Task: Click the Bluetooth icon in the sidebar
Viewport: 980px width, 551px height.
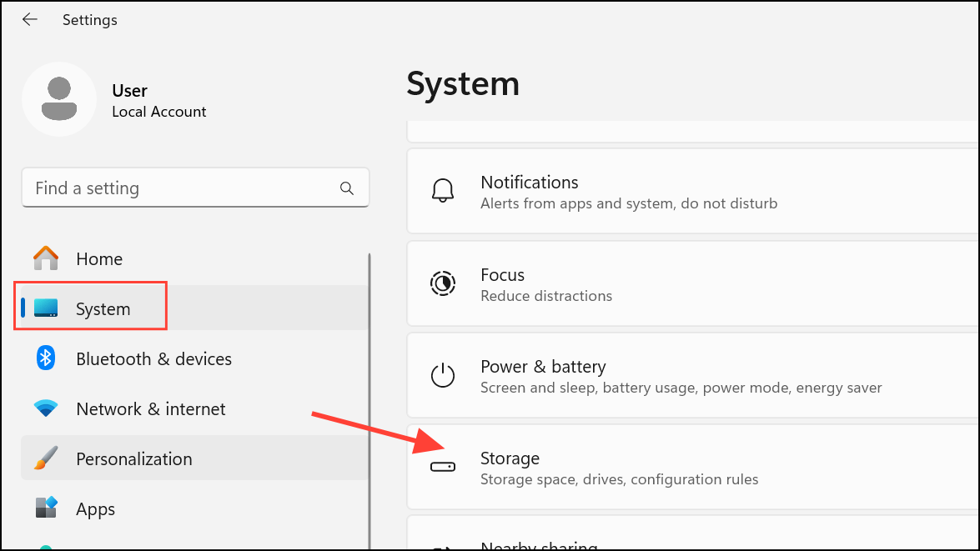Action: pyautogui.click(x=45, y=358)
